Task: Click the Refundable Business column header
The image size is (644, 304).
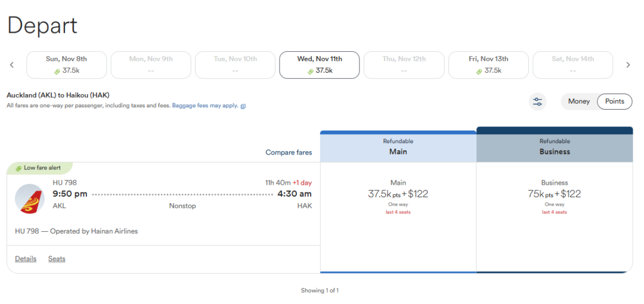Action: pyautogui.click(x=555, y=145)
